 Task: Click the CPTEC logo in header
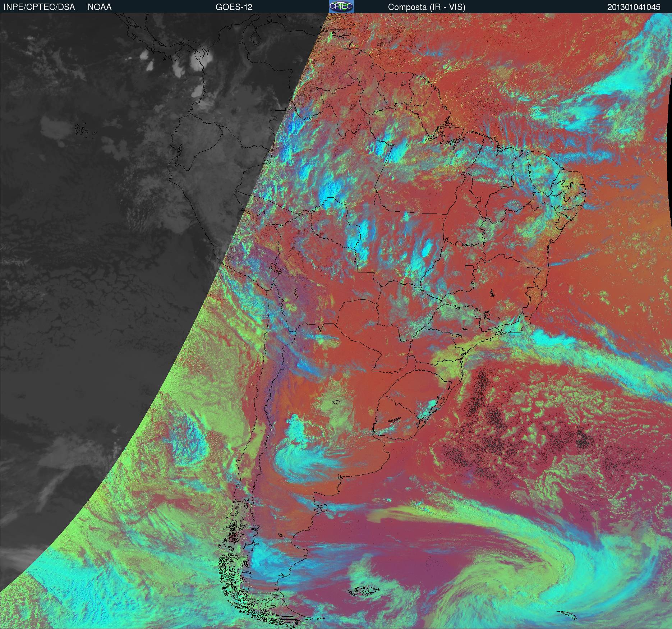341,6
